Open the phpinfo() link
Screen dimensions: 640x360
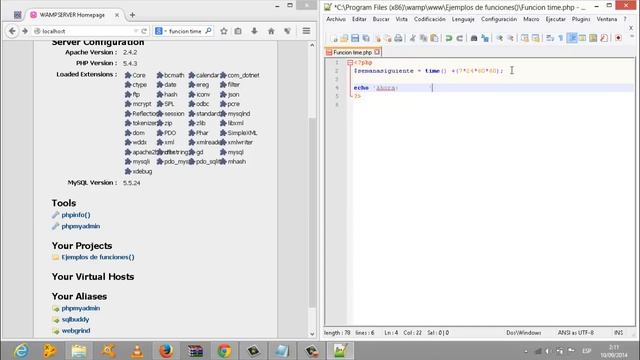pos(76,215)
